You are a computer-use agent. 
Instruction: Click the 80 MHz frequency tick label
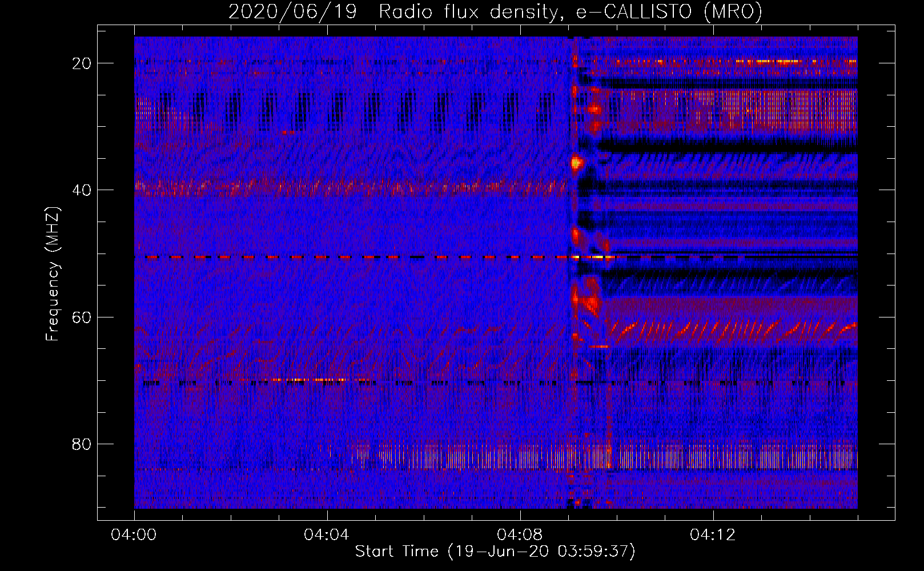82,444
